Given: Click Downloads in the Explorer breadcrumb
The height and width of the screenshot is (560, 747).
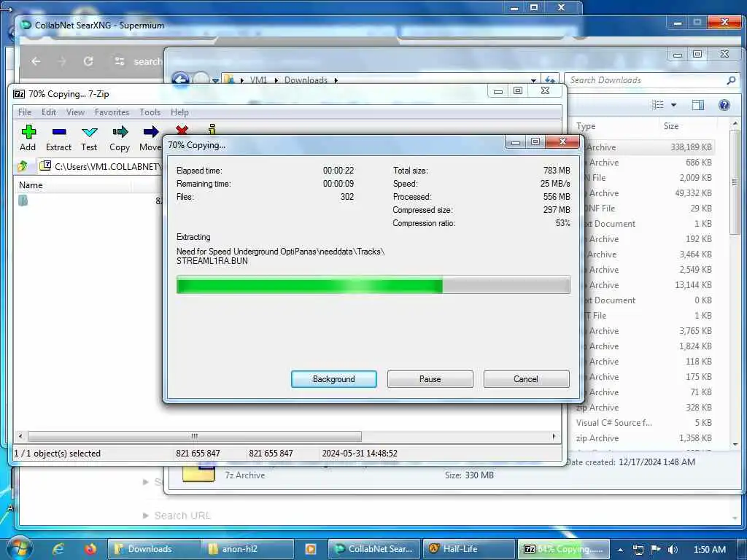Looking at the screenshot, I should tap(306, 80).
